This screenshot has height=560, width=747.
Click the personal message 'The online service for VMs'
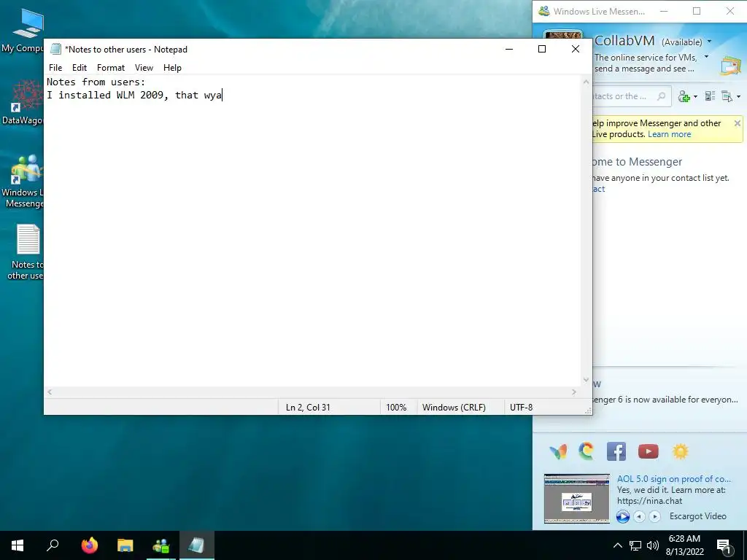(x=646, y=63)
